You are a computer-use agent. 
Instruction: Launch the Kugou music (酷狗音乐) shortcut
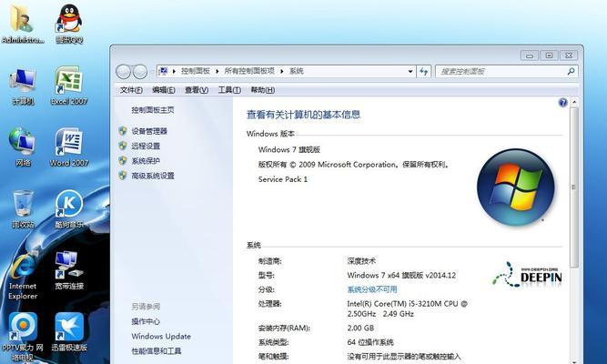click(69, 209)
